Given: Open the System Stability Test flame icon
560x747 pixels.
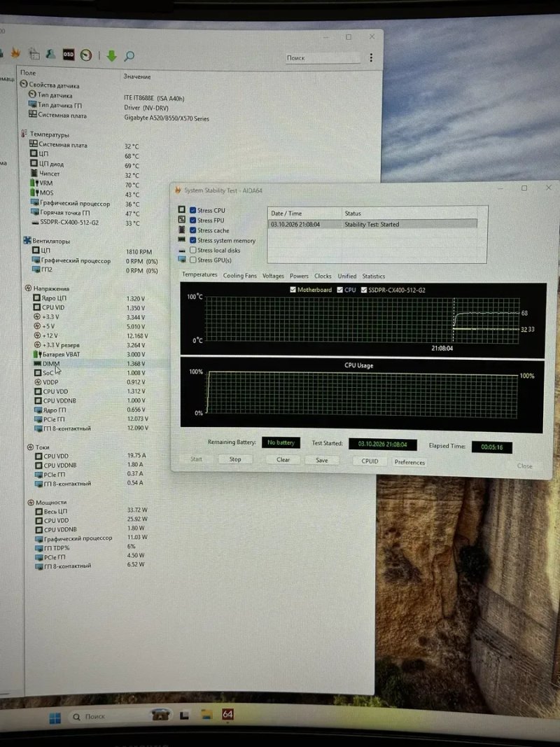Looking at the screenshot, I should tap(15, 53).
